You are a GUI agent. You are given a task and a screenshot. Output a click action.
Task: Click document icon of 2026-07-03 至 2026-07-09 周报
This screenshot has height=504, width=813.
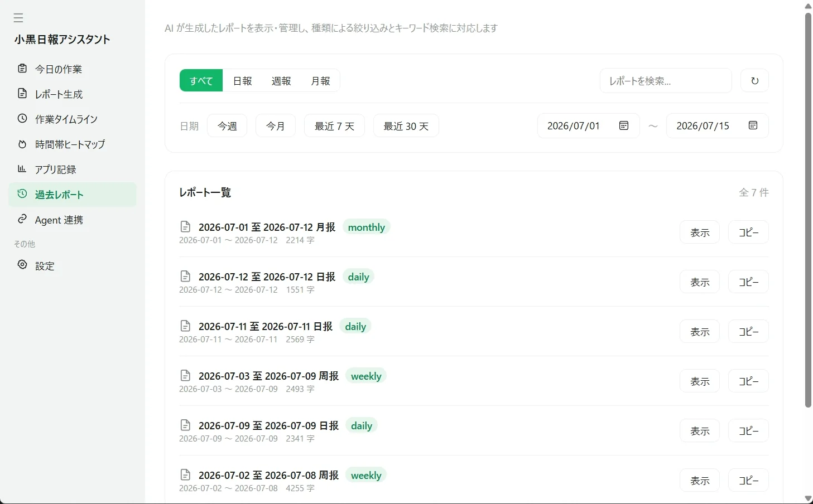[185, 376]
